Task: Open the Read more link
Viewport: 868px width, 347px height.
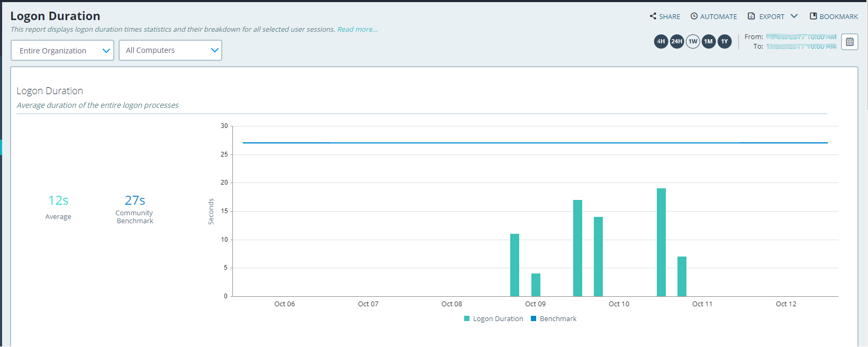Action: (358, 29)
